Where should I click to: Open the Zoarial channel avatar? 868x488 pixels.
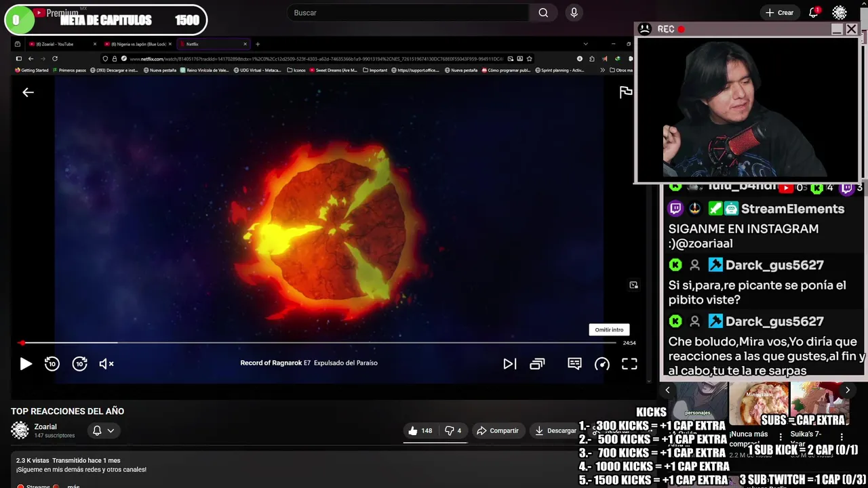20,430
